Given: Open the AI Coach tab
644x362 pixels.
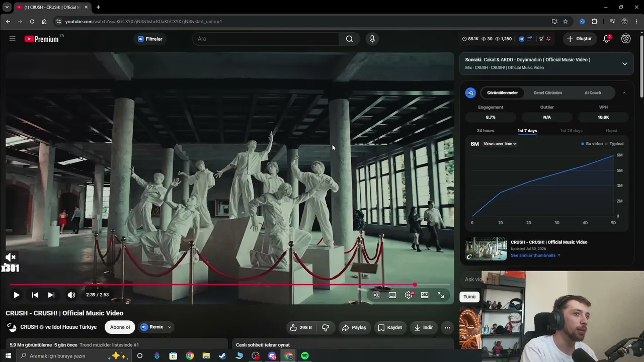Looking at the screenshot, I should point(593,93).
